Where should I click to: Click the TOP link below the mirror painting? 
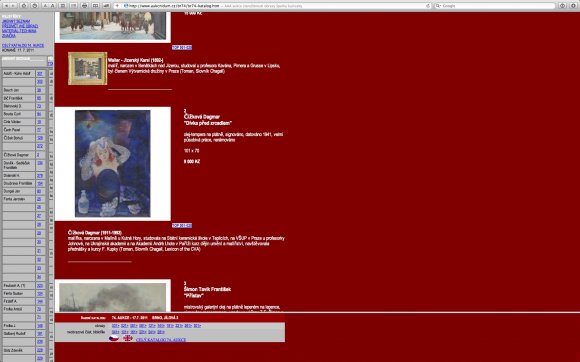182,225
